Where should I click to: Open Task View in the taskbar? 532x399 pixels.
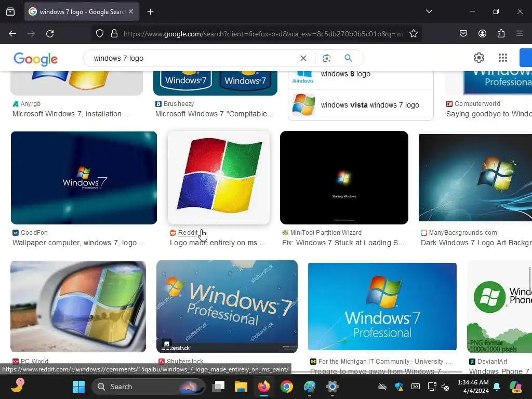pyautogui.click(x=218, y=387)
